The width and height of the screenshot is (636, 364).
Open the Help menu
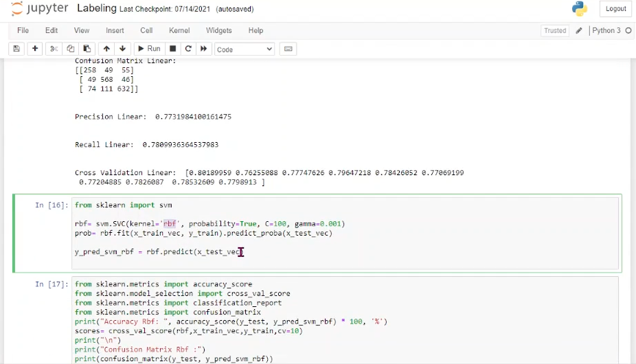coord(255,30)
